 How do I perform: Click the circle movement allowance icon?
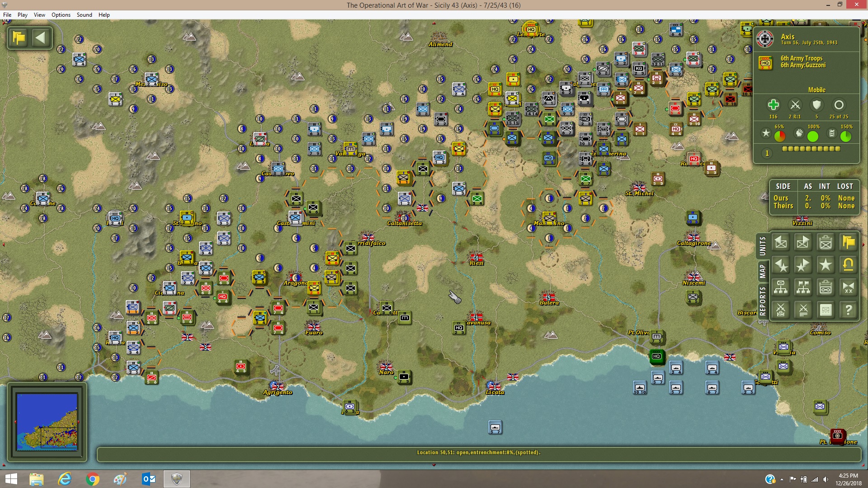point(839,105)
